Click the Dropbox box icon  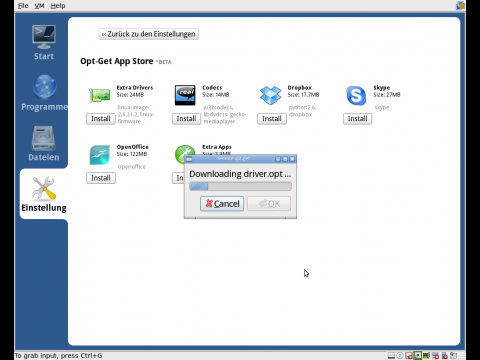270,95
